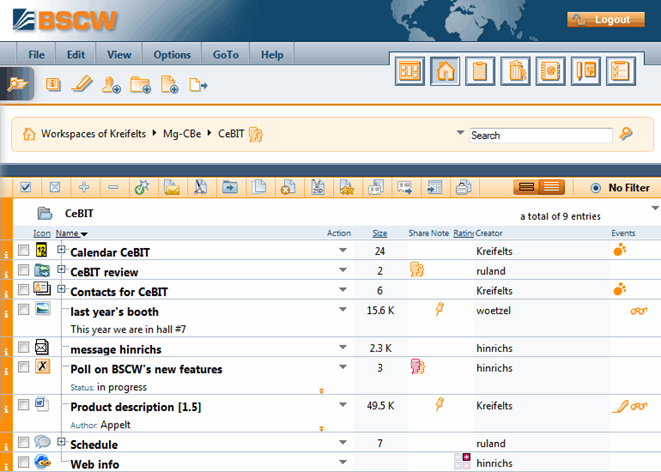Click the zip archive icon
This screenshot has height=472, width=661.
click(317, 187)
